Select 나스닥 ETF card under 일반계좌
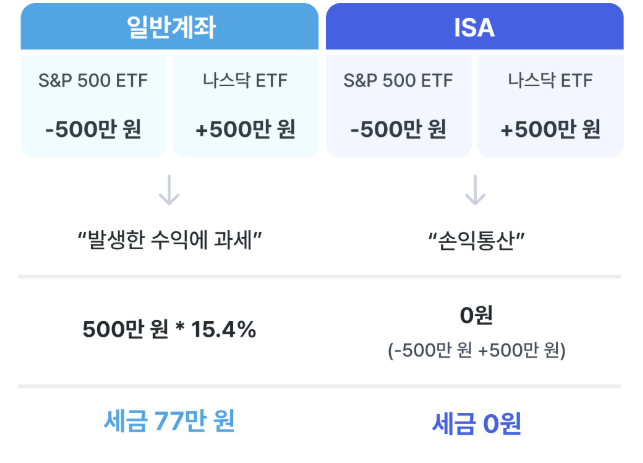The width and height of the screenshot is (643, 463). point(246,106)
